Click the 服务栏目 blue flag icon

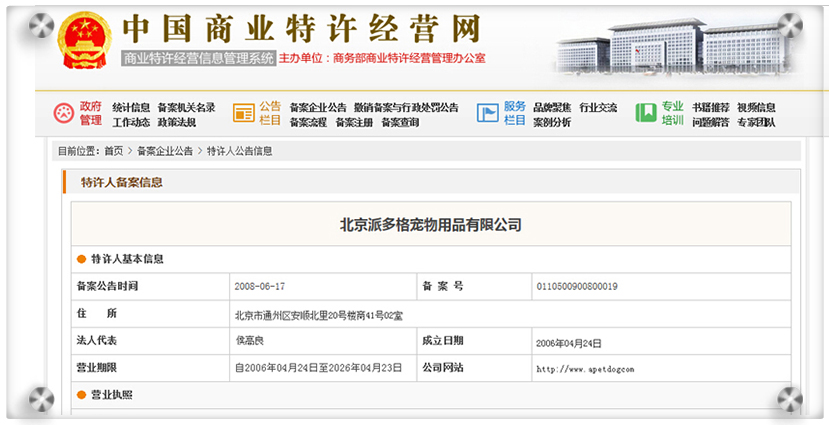click(487, 114)
